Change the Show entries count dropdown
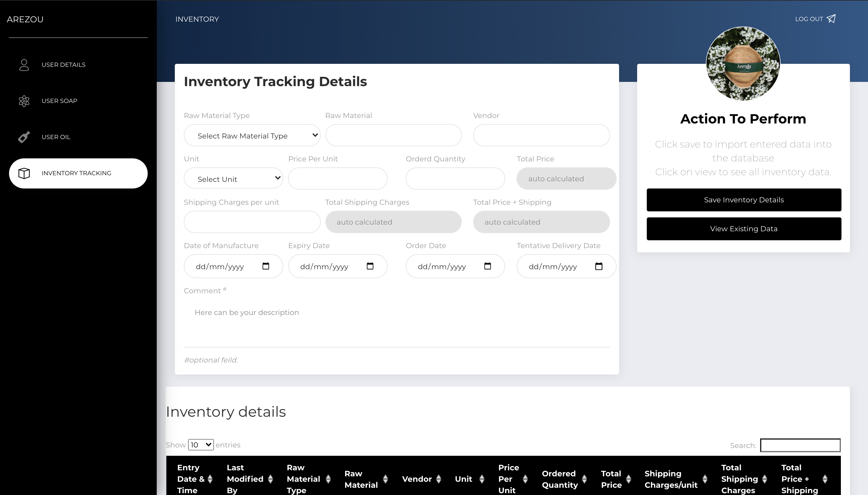The image size is (868, 495). (x=201, y=445)
